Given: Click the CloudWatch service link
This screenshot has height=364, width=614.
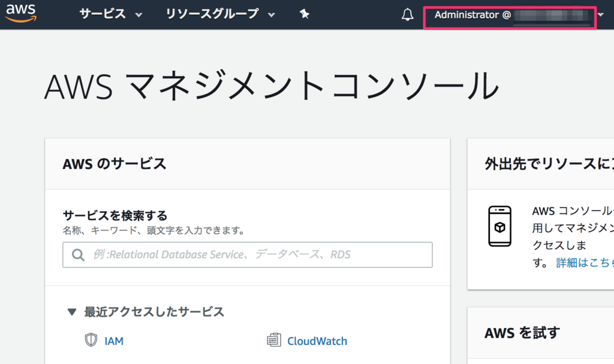Looking at the screenshot, I should coord(317,341).
